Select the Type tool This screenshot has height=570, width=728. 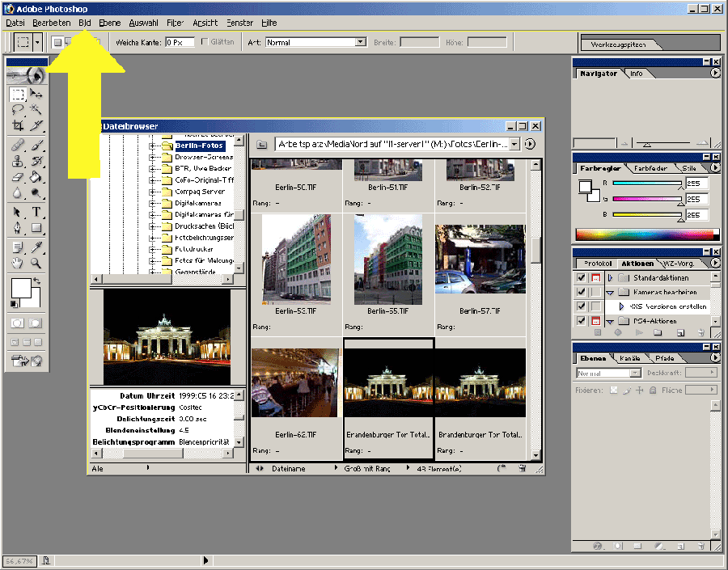pos(36,212)
